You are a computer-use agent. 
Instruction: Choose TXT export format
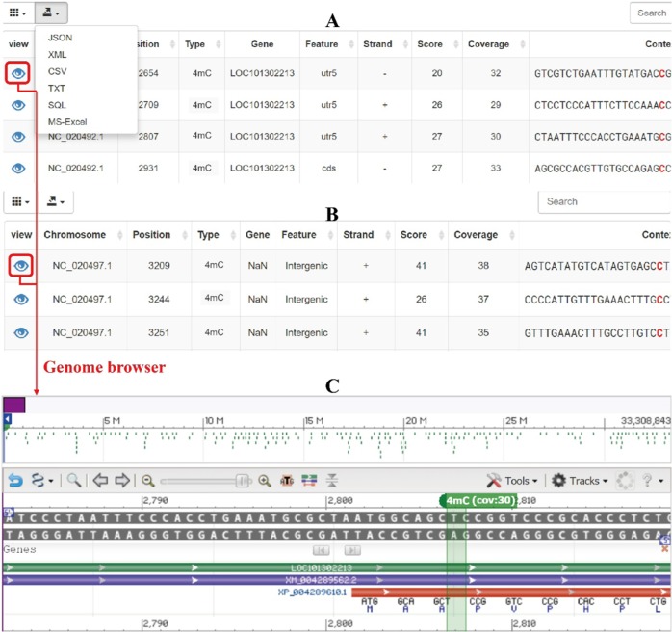pyautogui.click(x=57, y=89)
